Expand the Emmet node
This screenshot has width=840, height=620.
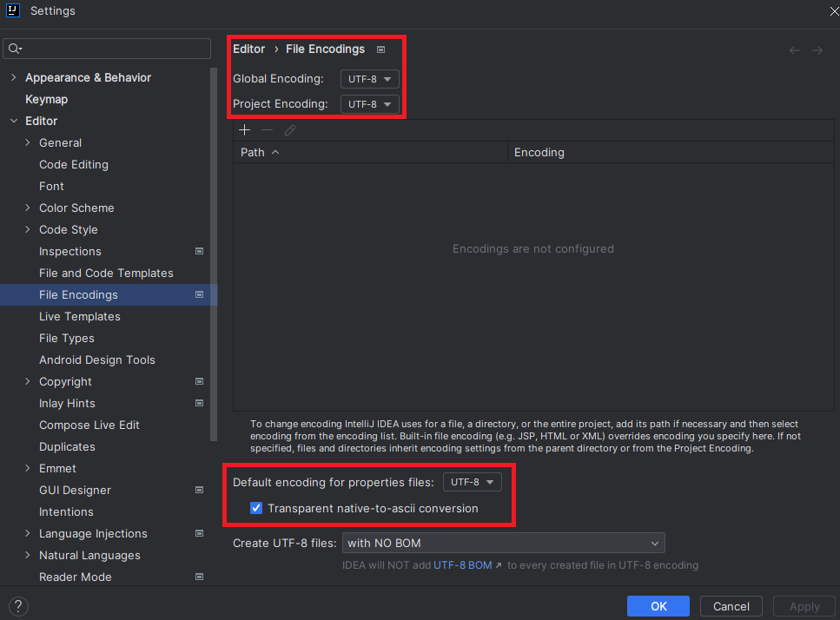[27, 468]
